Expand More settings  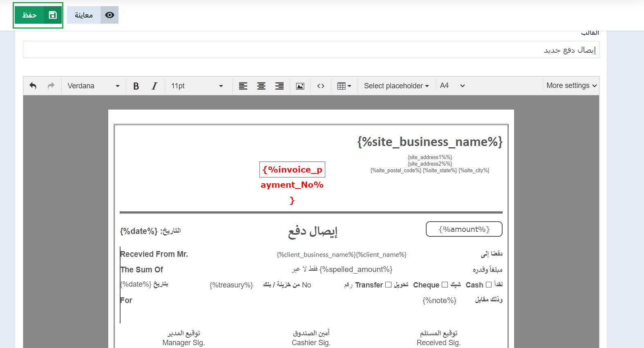click(x=571, y=85)
